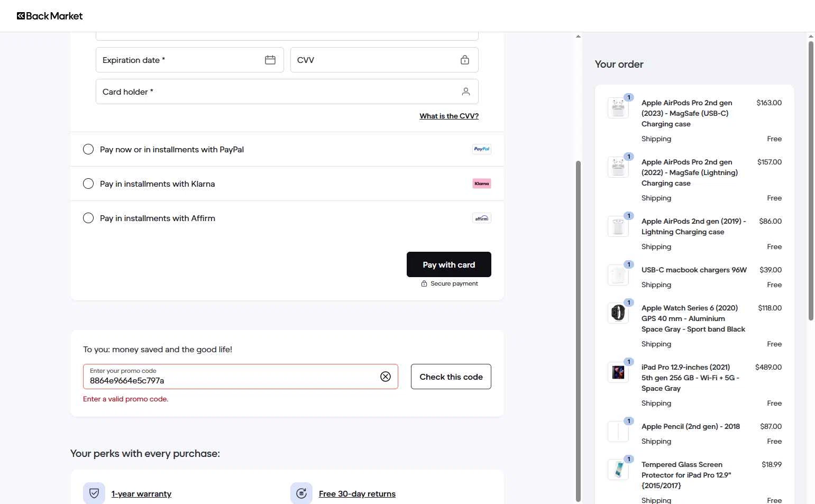Viewport: 815px width, 504px height.
Task: Open the iPad Pro 12.9-inches thumbnail
Action: (618, 372)
